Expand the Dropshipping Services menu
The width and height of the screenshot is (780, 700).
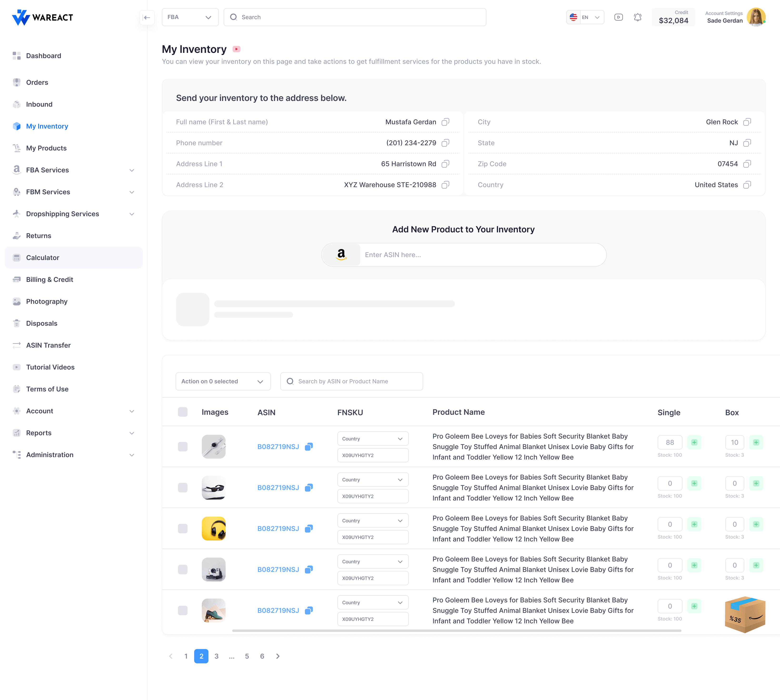click(x=62, y=214)
